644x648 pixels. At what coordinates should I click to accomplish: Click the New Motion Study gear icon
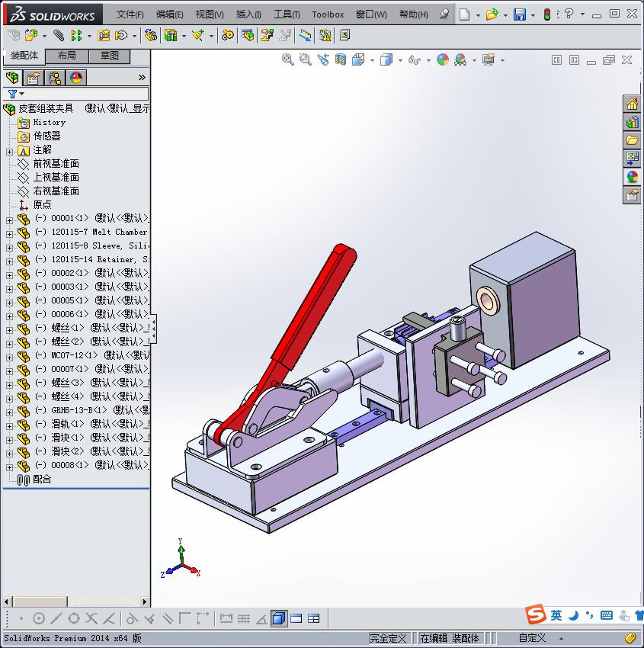[x=227, y=36]
